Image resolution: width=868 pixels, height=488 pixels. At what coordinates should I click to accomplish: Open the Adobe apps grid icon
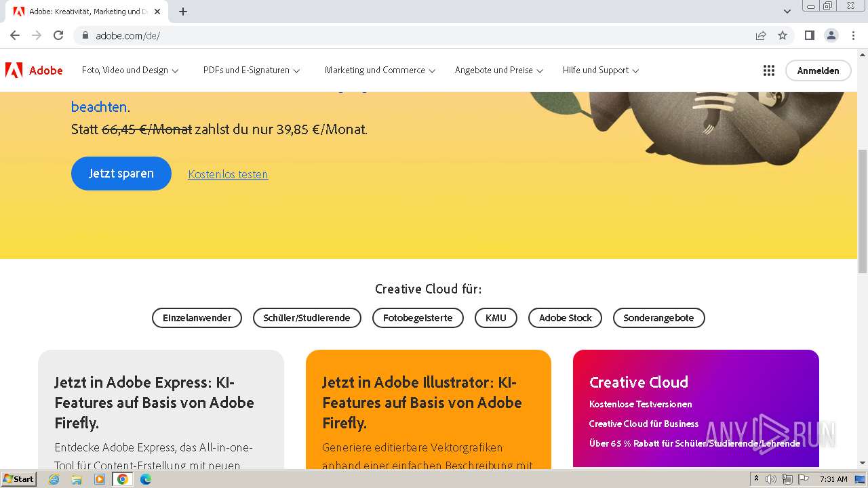(x=768, y=70)
